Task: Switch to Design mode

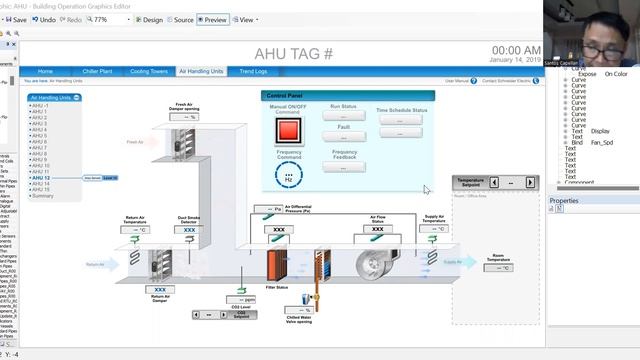Action: [149, 20]
